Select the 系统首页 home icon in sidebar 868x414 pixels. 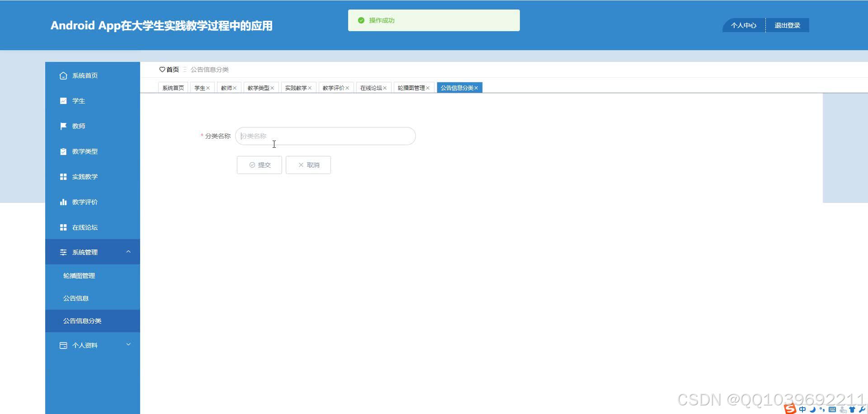[63, 75]
